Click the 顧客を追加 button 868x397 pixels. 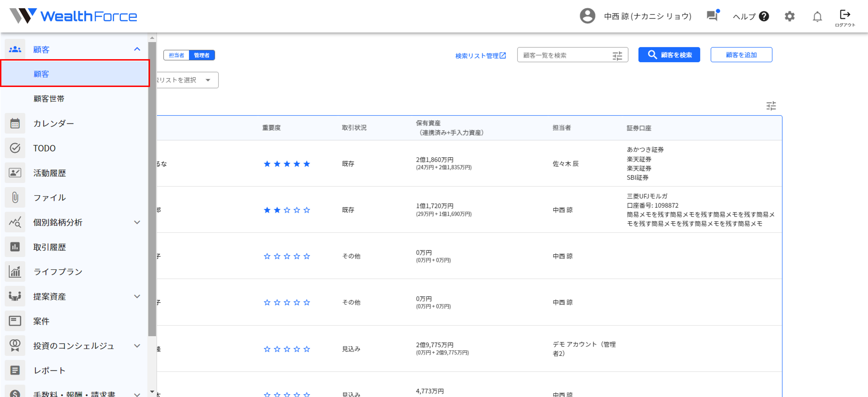point(741,55)
